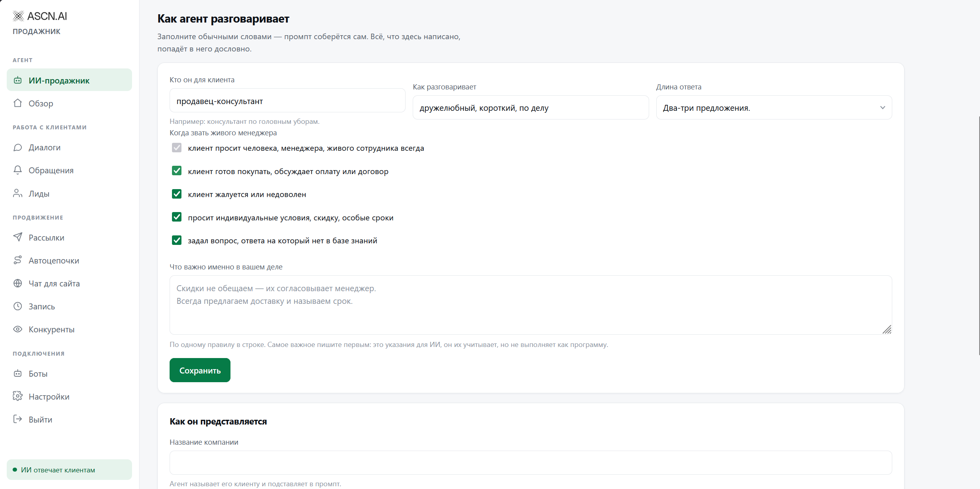
Task: Open the Запись page
Action: tap(69, 306)
